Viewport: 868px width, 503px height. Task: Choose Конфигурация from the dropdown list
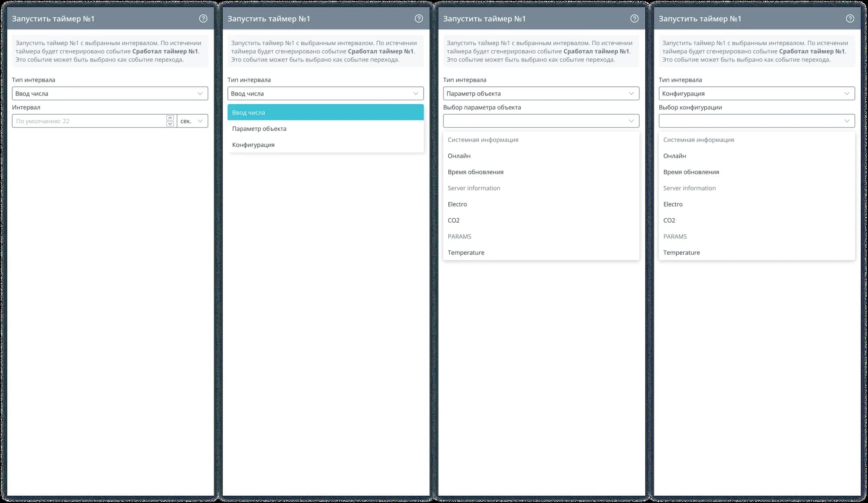pyautogui.click(x=253, y=145)
